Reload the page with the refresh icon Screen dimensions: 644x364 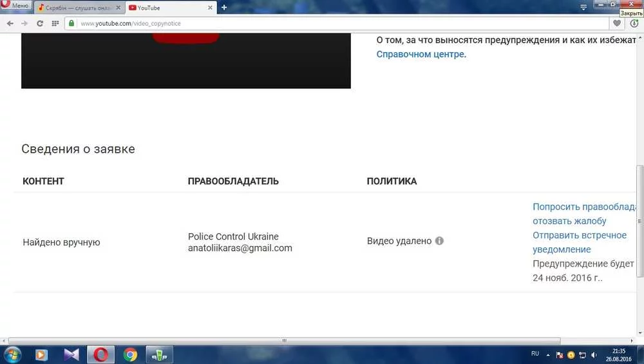[x=40, y=23]
